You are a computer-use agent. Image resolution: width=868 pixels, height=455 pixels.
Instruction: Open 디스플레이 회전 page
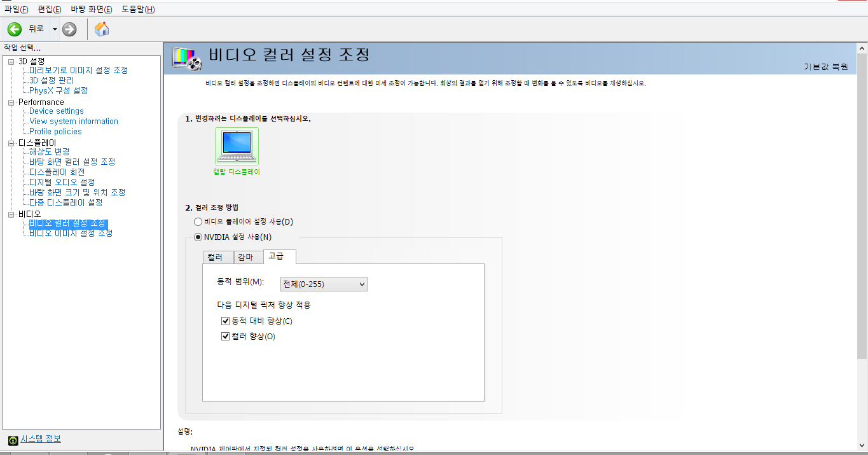pos(57,172)
